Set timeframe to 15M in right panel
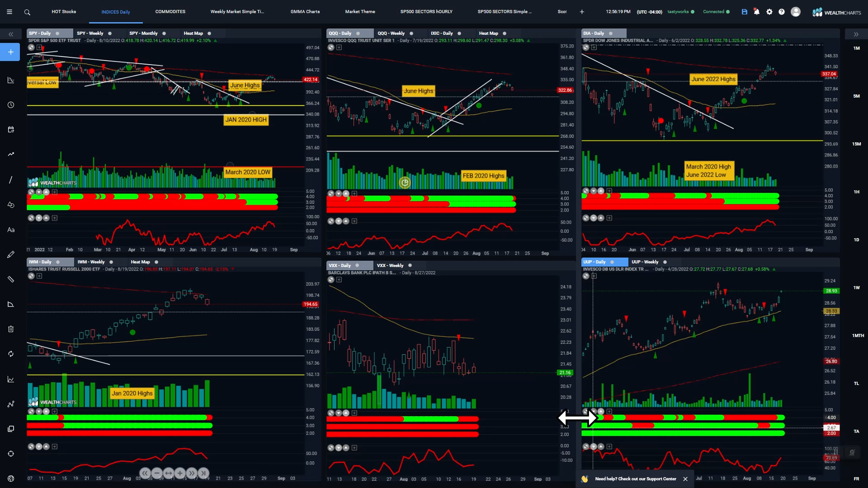The image size is (868, 488). click(x=856, y=144)
